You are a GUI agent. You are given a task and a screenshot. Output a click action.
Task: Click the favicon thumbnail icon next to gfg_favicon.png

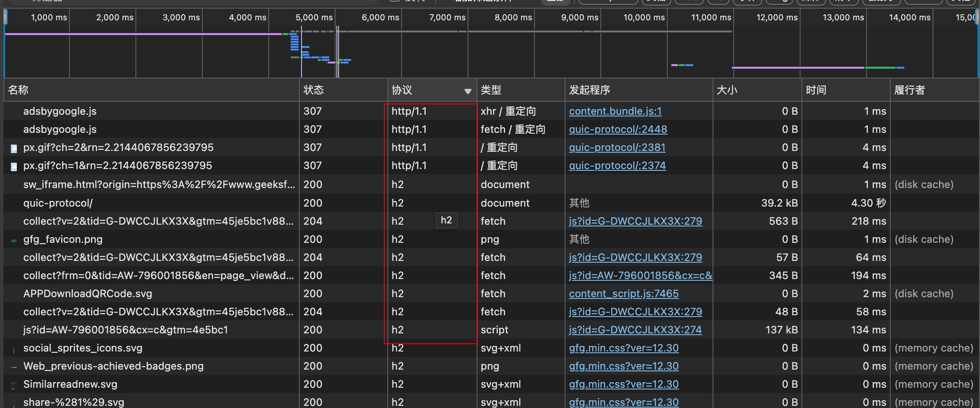pos(14,240)
